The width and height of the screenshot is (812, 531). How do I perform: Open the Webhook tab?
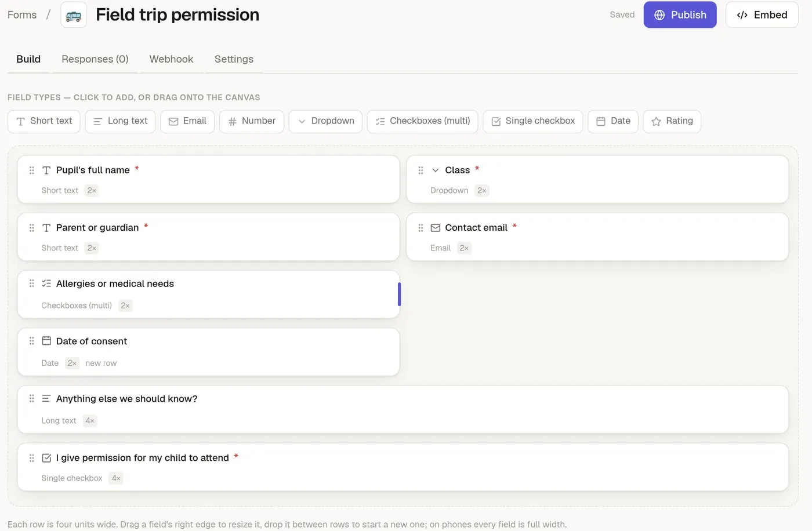click(x=171, y=59)
